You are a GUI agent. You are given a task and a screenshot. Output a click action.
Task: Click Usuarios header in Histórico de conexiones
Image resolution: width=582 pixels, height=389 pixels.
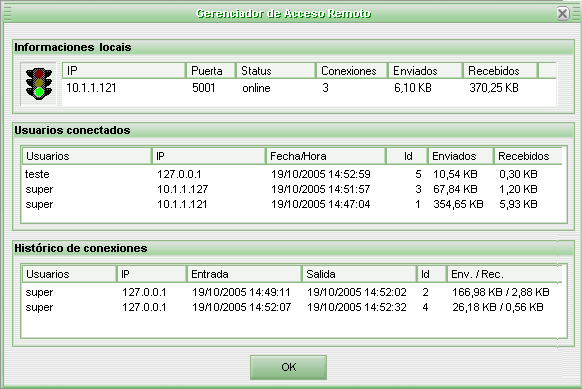coord(69,274)
